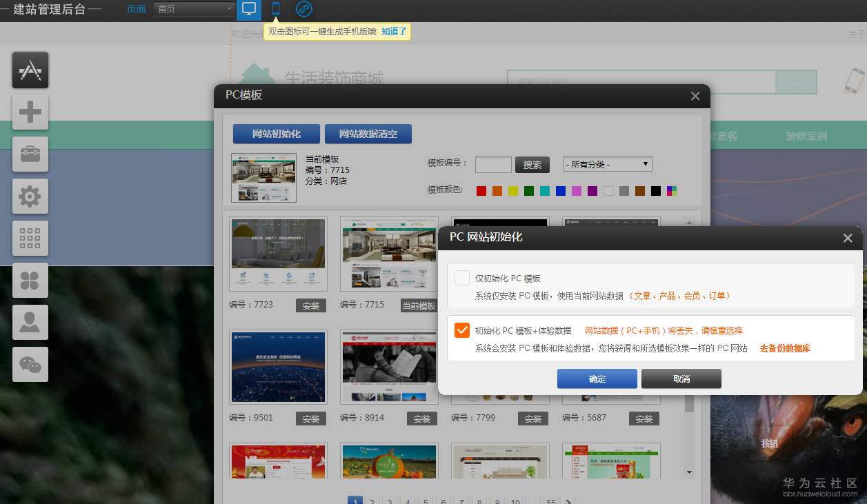The width and height of the screenshot is (867, 504).
Task: Click the 去备份数据库 link
Action: tap(785, 348)
